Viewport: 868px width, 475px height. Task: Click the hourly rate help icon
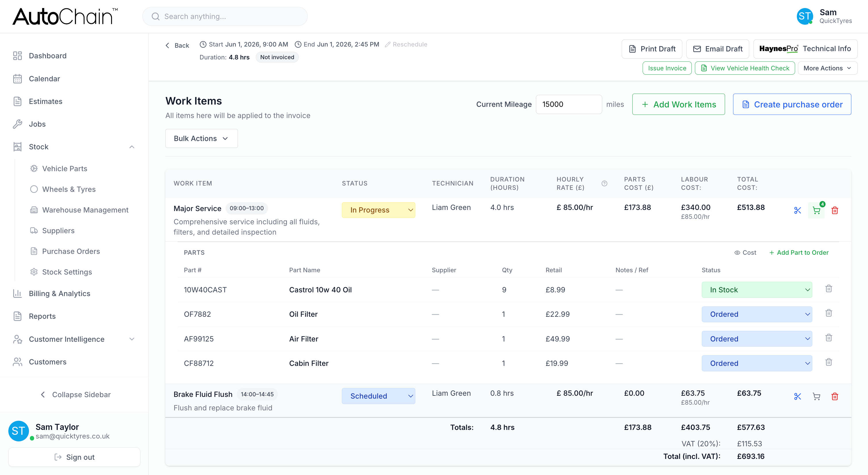pos(604,184)
